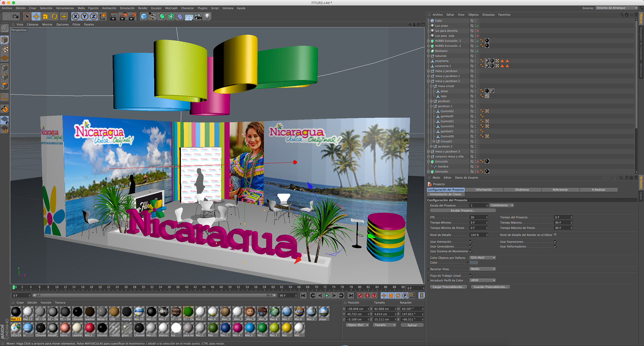Toggle the X axis lock icon
Image resolution: width=644 pixels, height=346 pixels.
(x=75, y=16)
